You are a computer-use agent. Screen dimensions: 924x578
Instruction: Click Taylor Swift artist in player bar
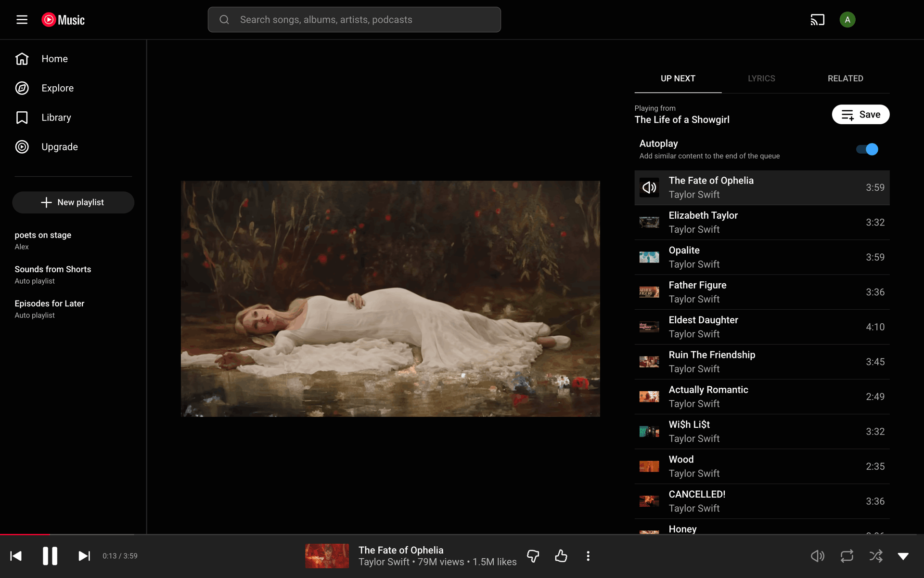click(384, 562)
